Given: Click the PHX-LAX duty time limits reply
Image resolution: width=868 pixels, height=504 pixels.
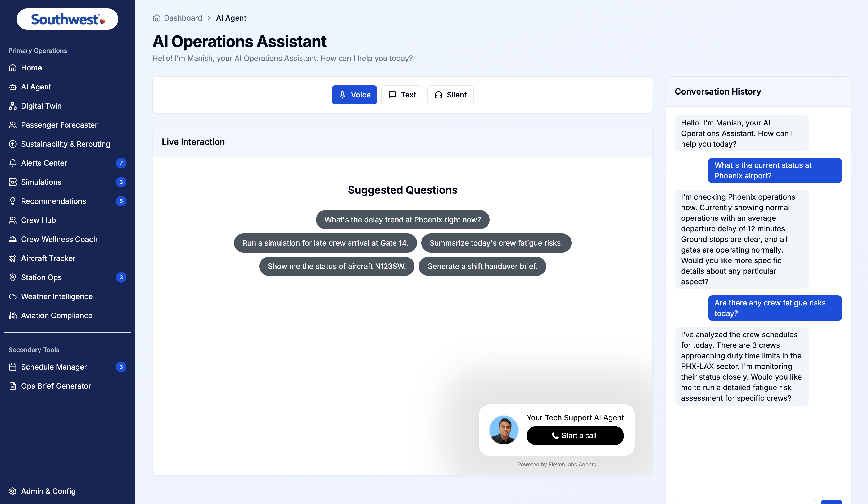Looking at the screenshot, I should coord(741,366).
